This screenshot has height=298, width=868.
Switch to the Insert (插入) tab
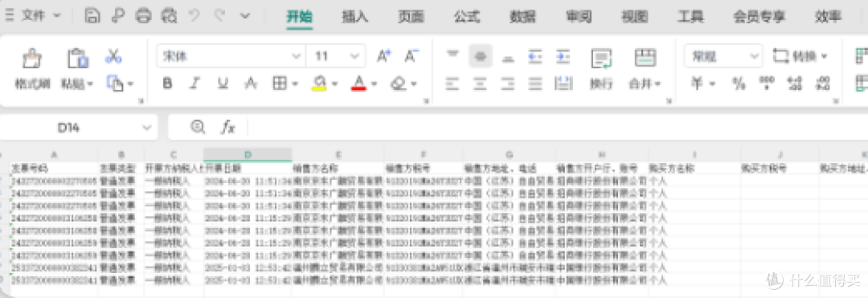tap(355, 16)
